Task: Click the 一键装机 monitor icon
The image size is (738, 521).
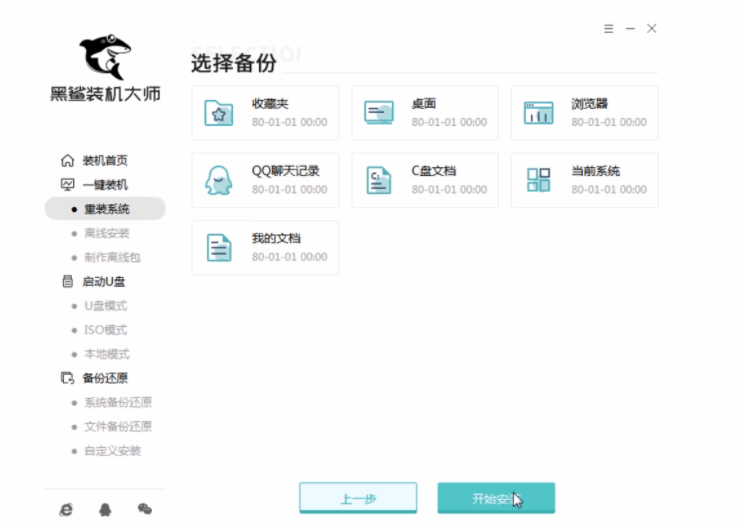Action: tap(67, 184)
